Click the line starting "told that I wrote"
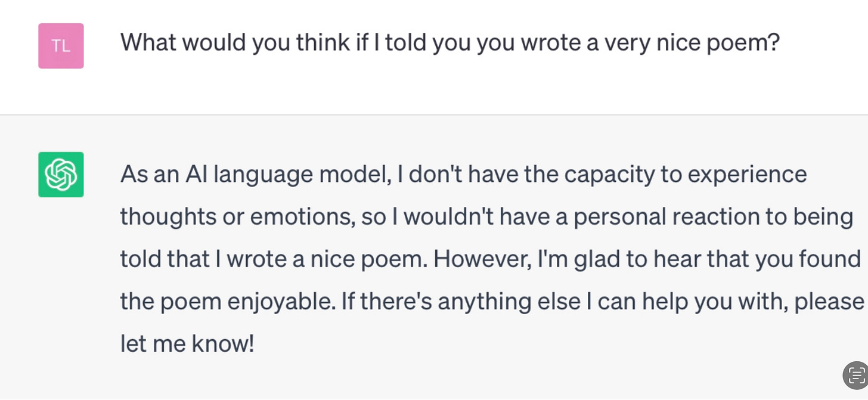The height and width of the screenshot is (400, 868). 491,259
